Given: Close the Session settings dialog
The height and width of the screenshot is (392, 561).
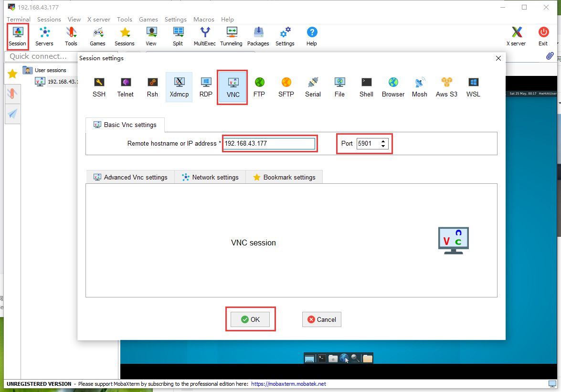Looking at the screenshot, I should click(x=498, y=58).
